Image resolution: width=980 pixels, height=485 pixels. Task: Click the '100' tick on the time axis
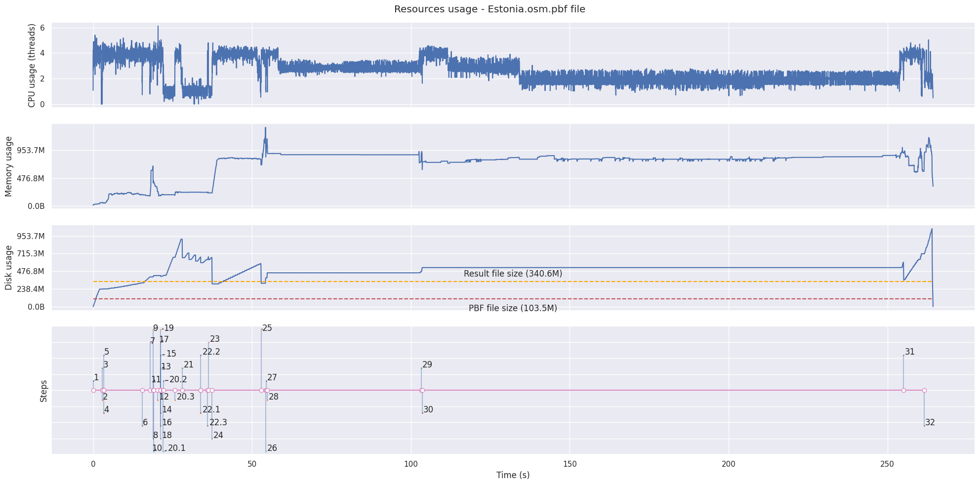(x=411, y=464)
